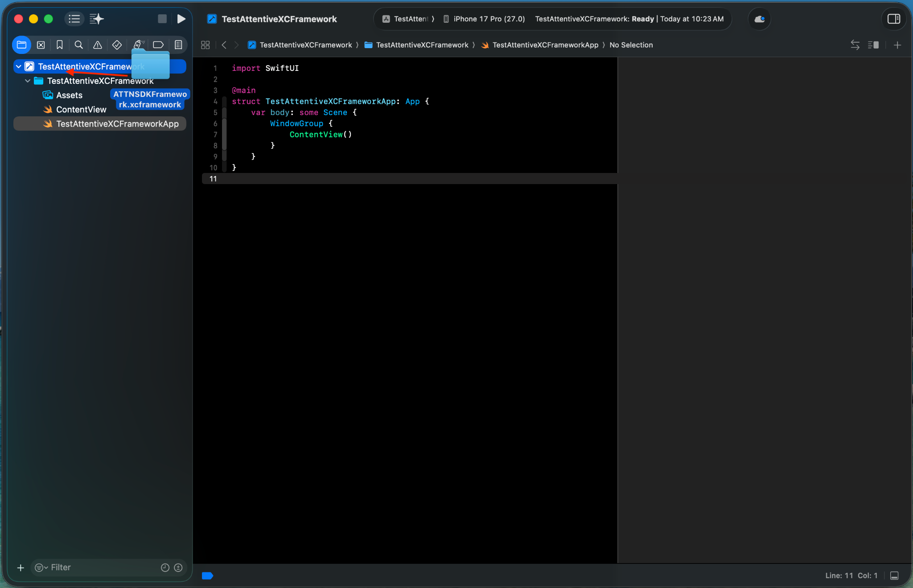Open the No Selection symbol menu

point(631,45)
